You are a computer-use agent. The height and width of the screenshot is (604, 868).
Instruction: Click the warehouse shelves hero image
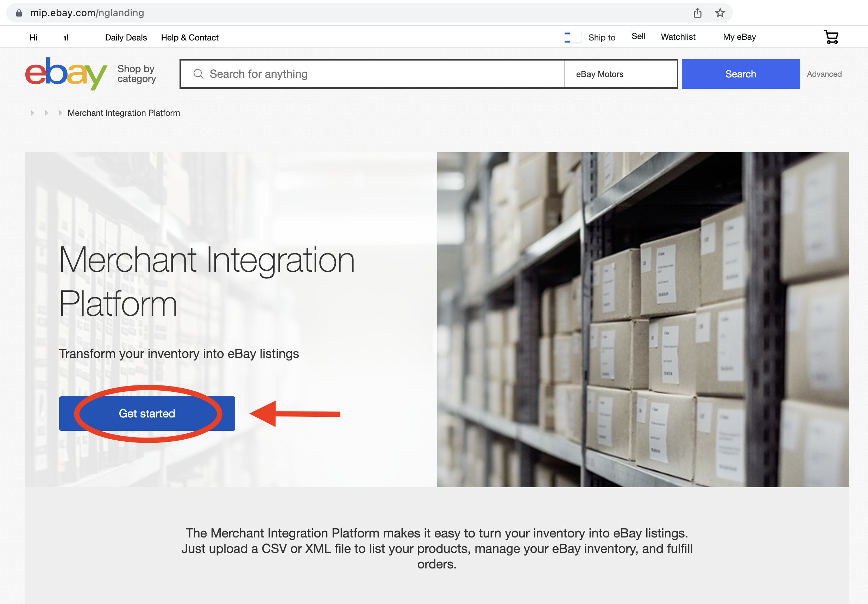(643, 319)
